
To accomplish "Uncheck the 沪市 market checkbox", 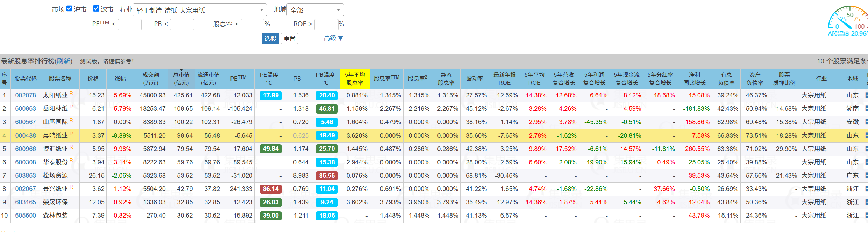I will (69, 9).
